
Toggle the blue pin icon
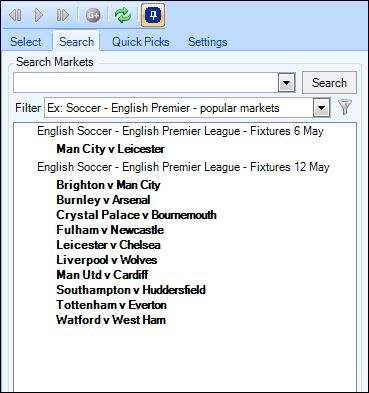coord(153,15)
